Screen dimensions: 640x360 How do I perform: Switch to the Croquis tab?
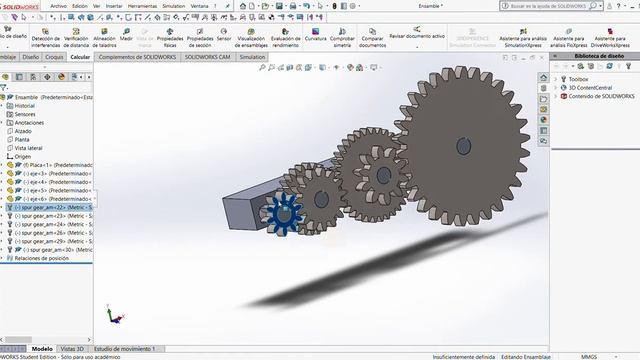(54, 57)
